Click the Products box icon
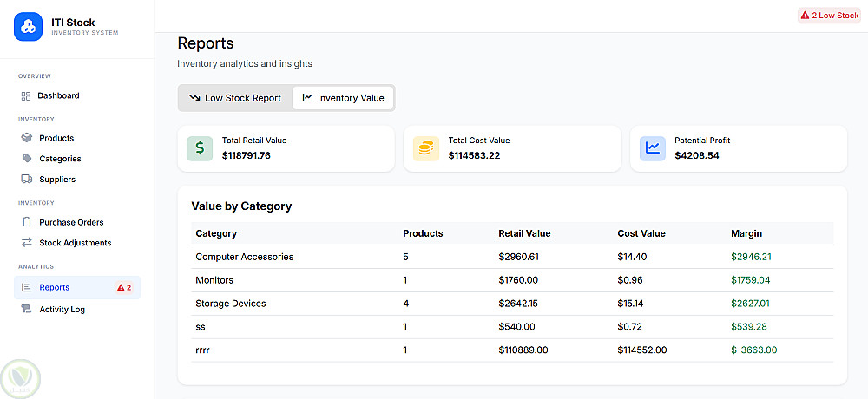Viewport: 868px width, 399px height. pyautogui.click(x=26, y=138)
